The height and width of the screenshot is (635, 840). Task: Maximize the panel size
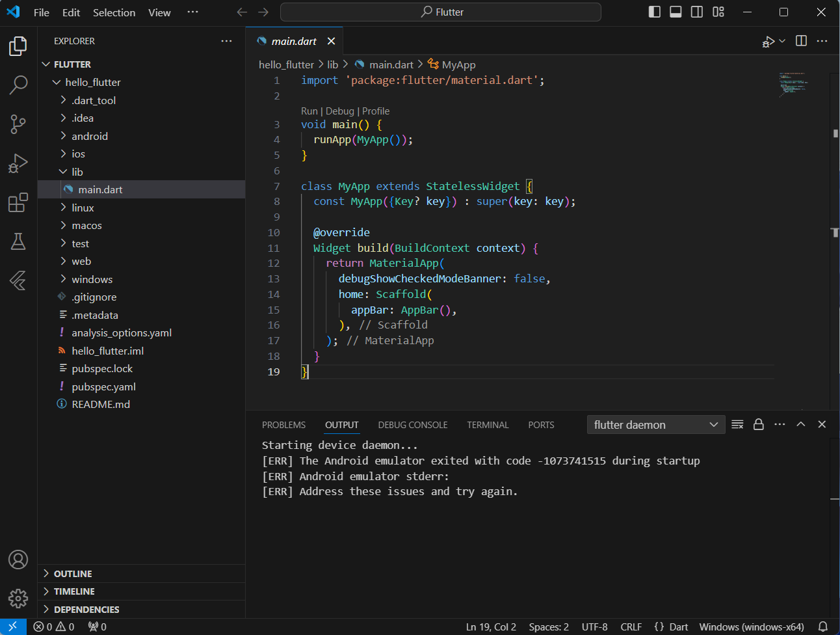[801, 424]
